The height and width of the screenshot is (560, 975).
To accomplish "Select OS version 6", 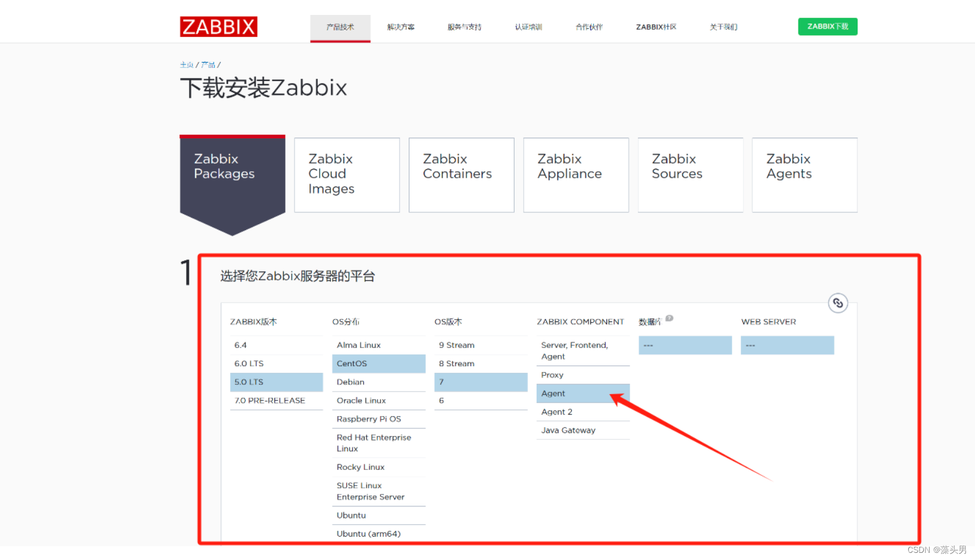I will pyautogui.click(x=481, y=401).
